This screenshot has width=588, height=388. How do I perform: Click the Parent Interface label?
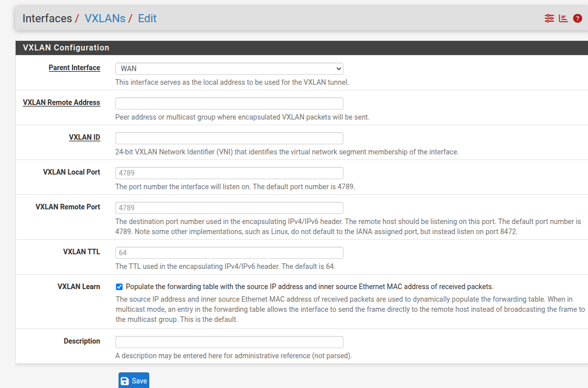coord(74,68)
